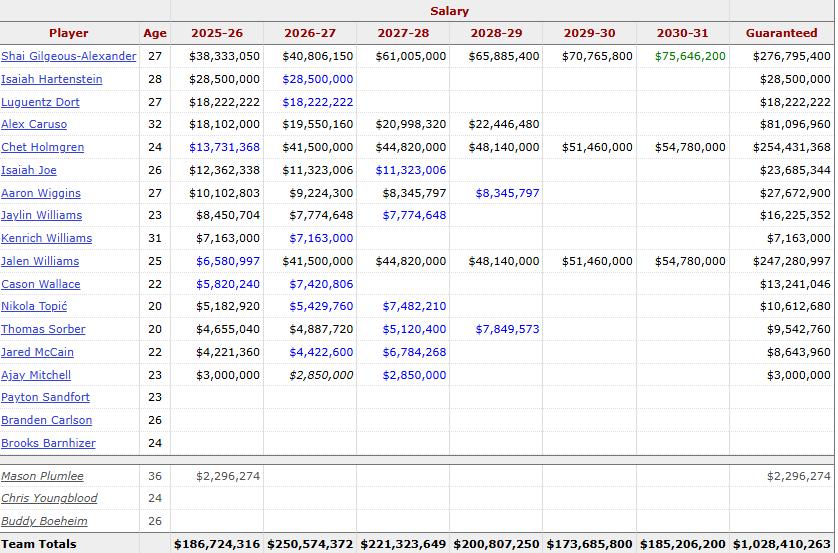Select Cason Wallace link
Screen dimensions: 838x553
pyautogui.click(x=41, y=284)
